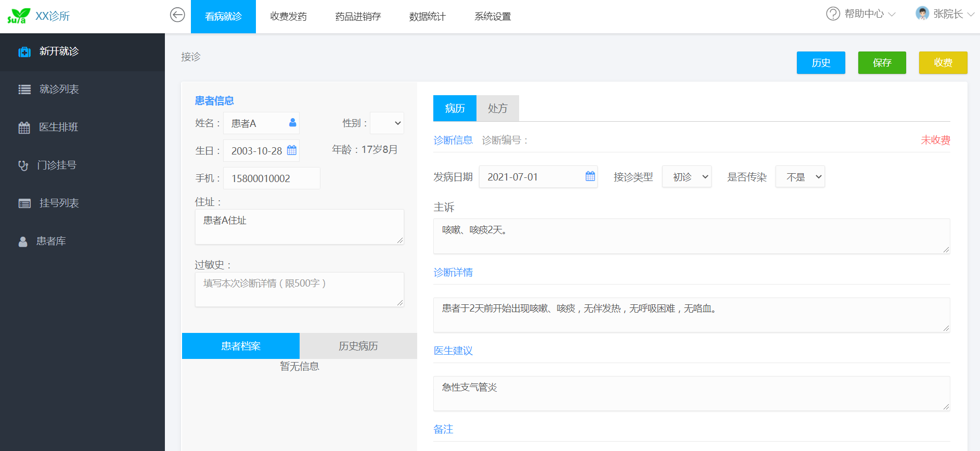Click the 暂无信息 text
This screenshot has height=451, width=980.
pyautogui.click(x=300, y=366)
